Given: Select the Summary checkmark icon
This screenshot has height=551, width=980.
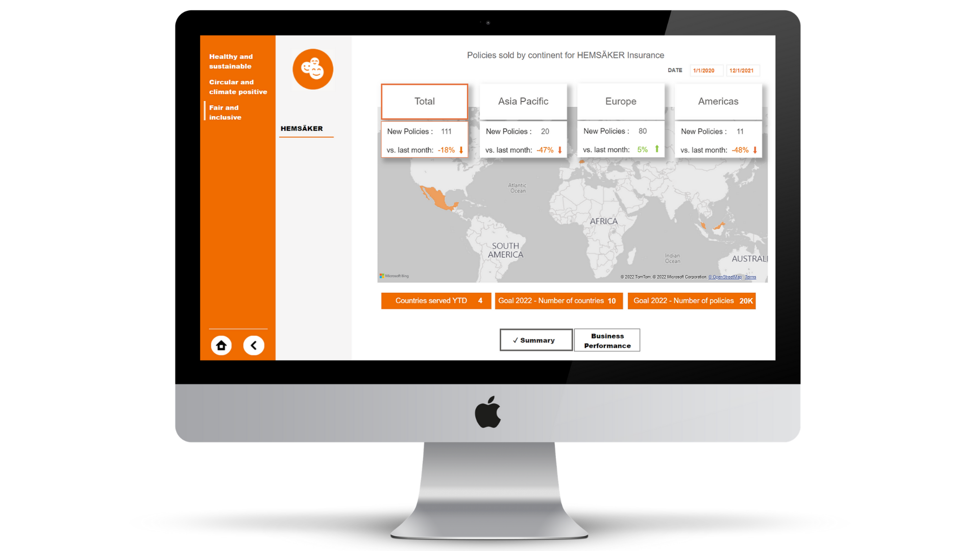Looking at the screenshot, I should click(515, 340).
